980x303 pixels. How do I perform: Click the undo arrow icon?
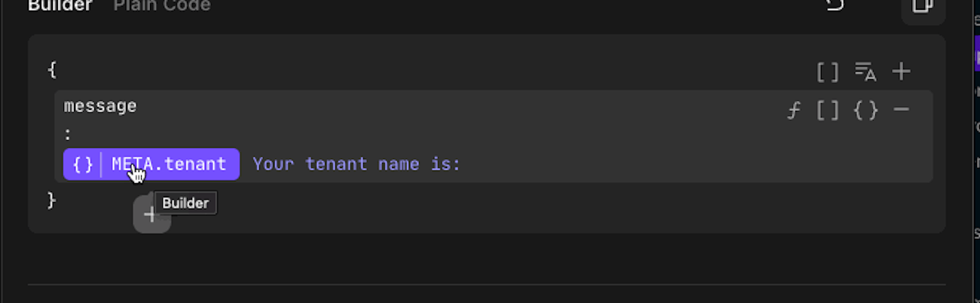click(835, 5)
